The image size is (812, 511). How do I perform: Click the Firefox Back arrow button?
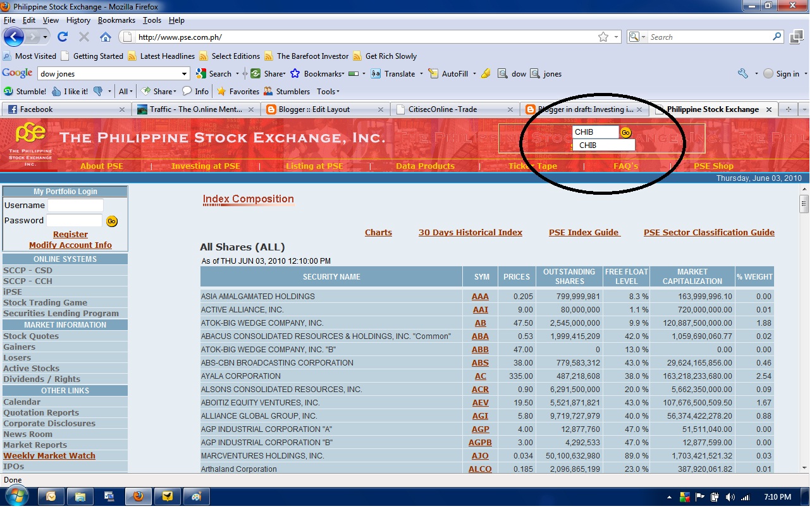(14, 37)
